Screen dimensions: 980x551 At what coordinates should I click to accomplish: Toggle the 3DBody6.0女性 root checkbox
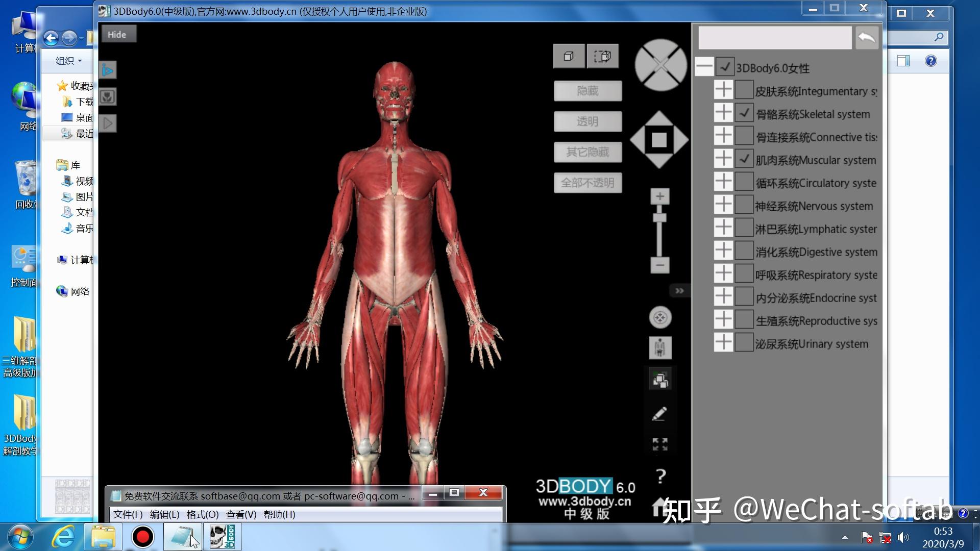pyautogui.click(x=725, y=67)
